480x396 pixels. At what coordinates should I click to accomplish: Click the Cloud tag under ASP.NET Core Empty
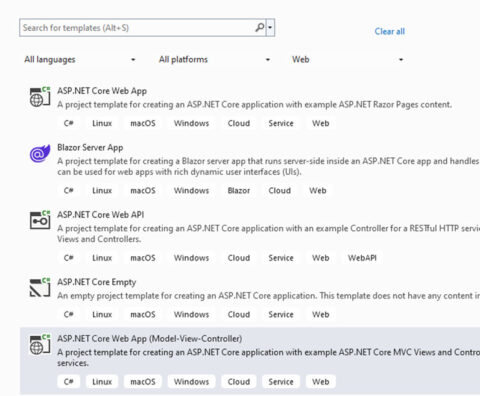coord(239,315)
